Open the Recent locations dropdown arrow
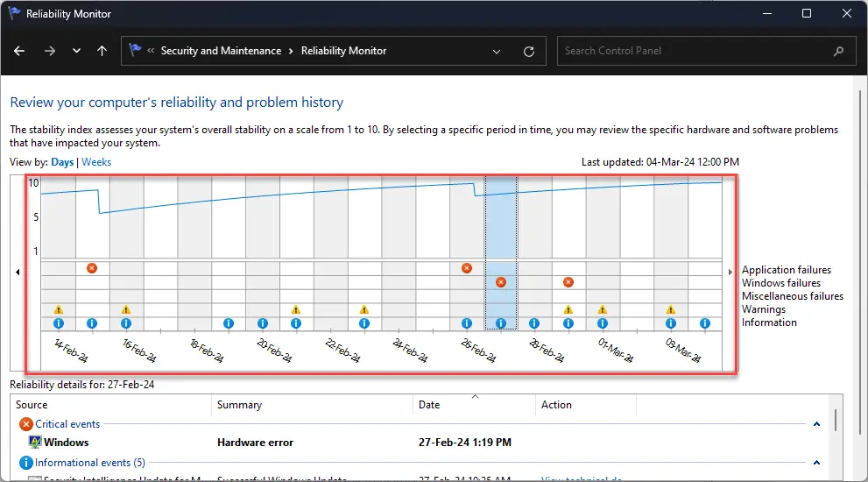Image resolution: width=868 pixels, height=482 pixels. click(x=76, y=51)
